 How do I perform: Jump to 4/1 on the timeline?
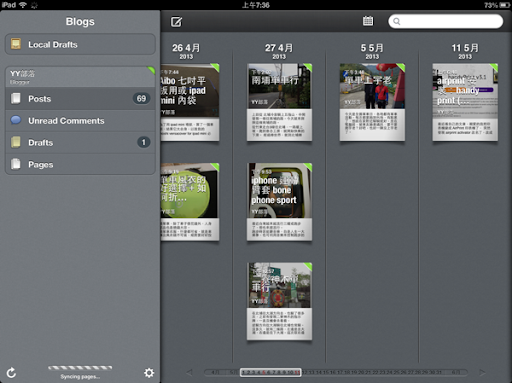coord(215,372)
